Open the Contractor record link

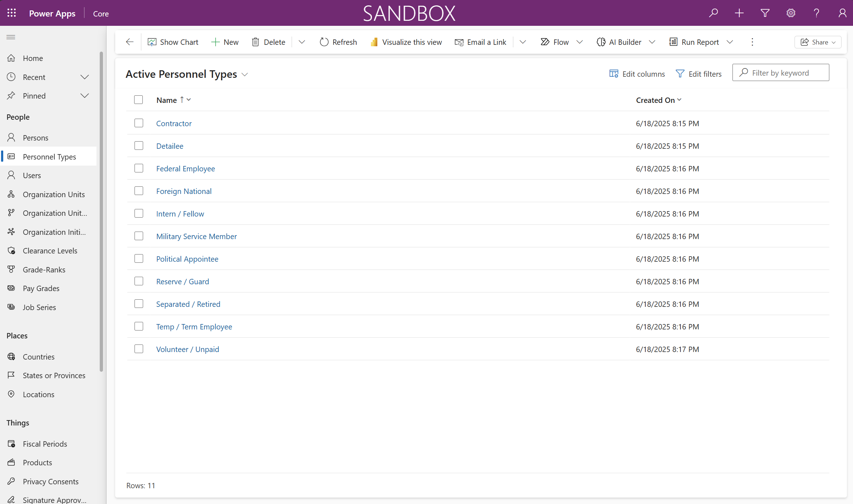click(174, 123)
